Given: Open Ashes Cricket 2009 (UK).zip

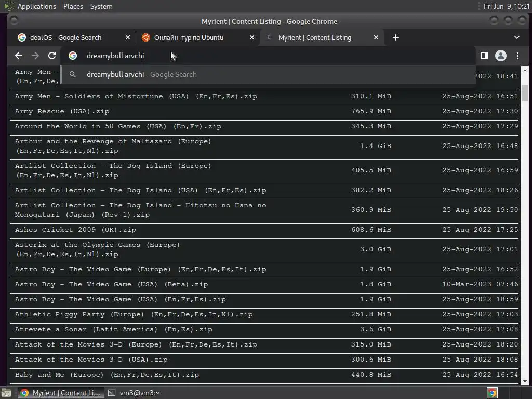Looking at the screenshot, I should (75, 230).
